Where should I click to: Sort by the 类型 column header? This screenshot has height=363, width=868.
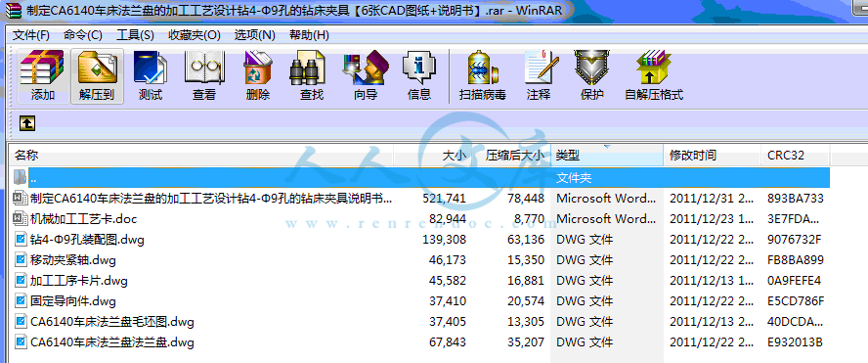(x=607, y=156)
